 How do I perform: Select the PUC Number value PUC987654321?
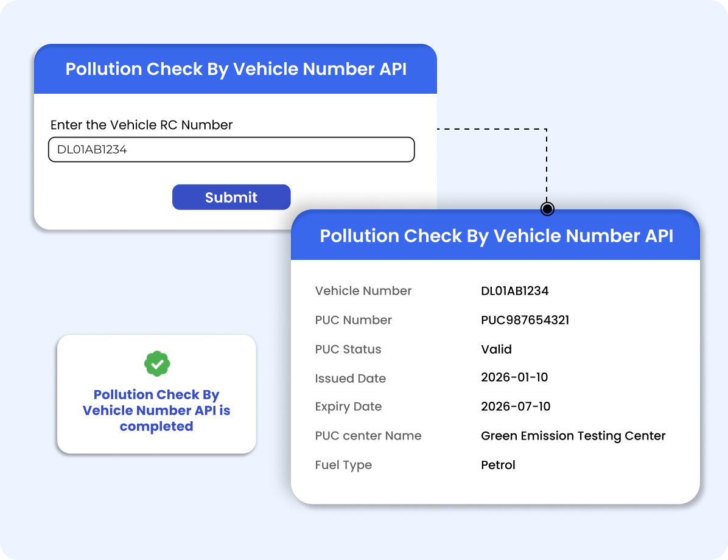[x=525, y=320]
